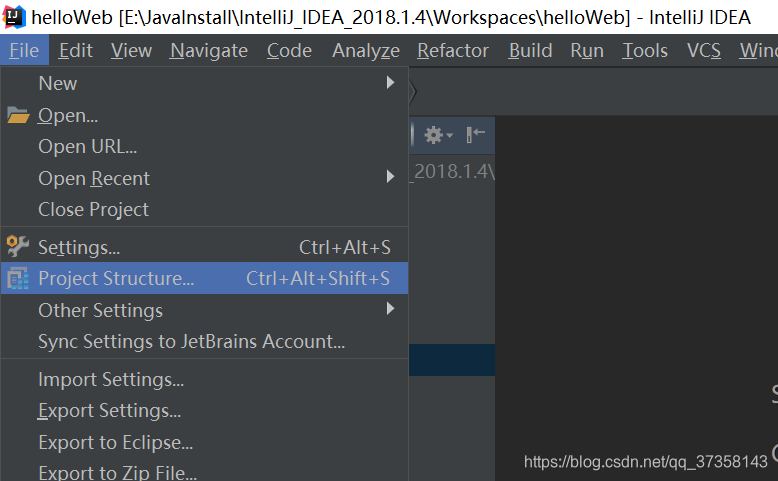This screenshot has height=481, width=778.
Task: Expand Open Recent submenu
Action: point(204,178)
